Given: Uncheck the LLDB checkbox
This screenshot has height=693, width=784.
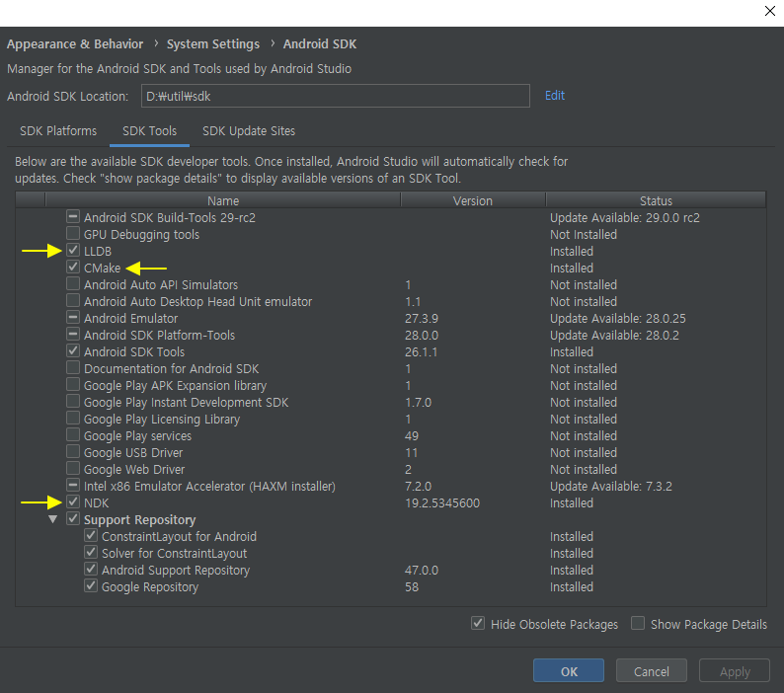Looking at the screenshot, I should (x=73, y=250).
